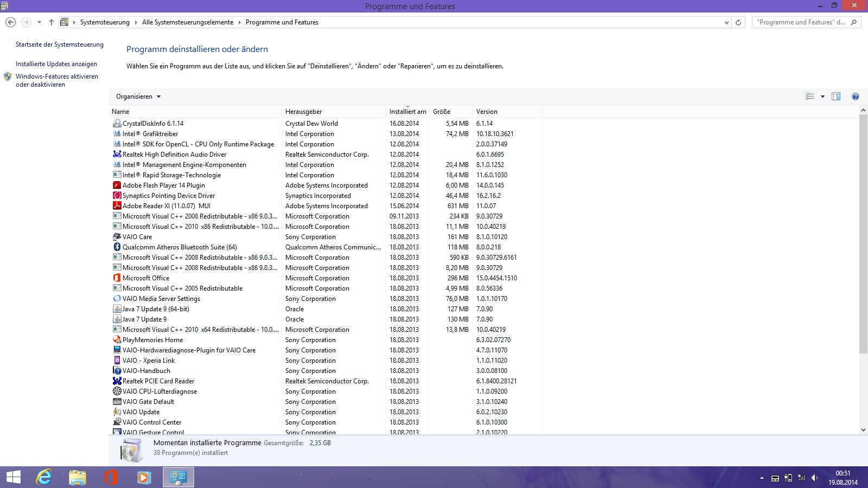868x488 pixels.
Task: Refresh the Programme und Features list
Action: click(x=738, y=22)
